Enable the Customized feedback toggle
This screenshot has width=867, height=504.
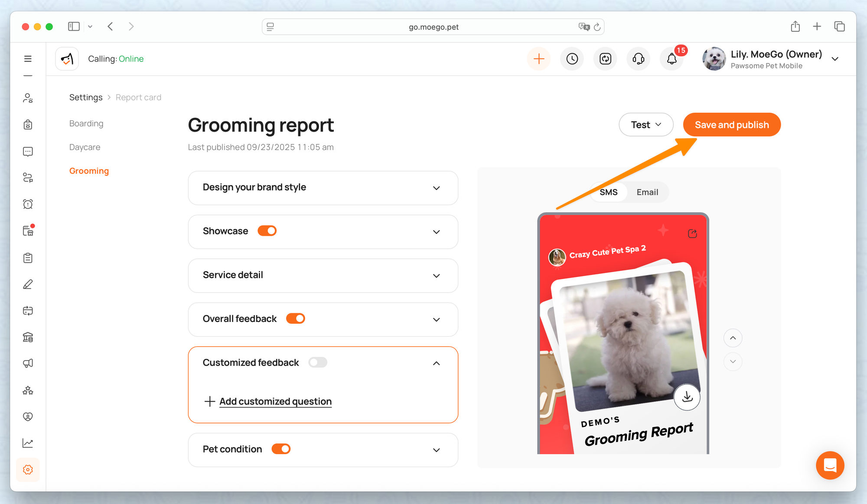tap(318, 362)
